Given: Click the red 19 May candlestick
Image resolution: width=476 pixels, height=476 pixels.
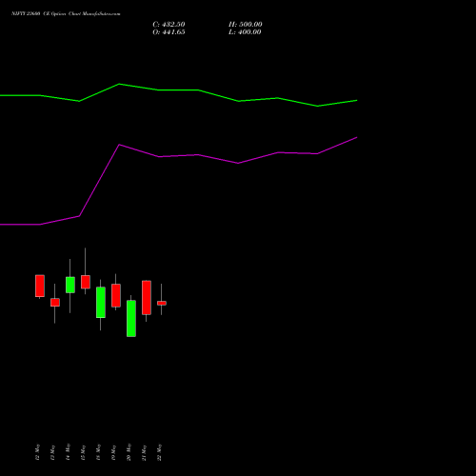Looking at the screenshot, I should (116, 295).
